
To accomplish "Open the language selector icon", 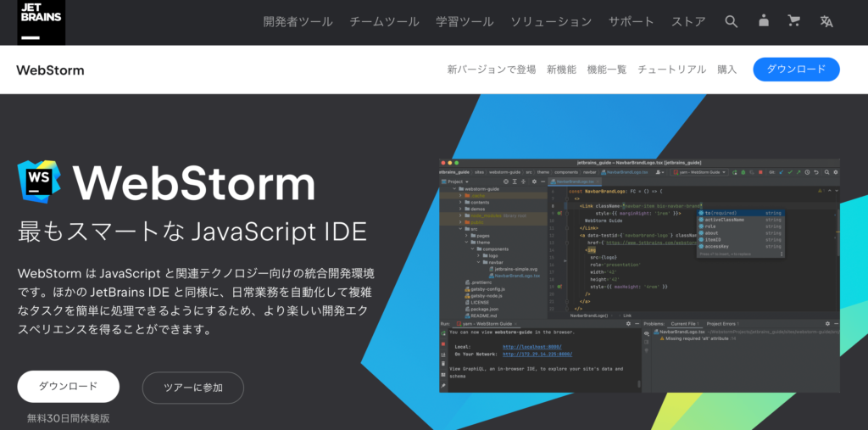I will pyautogui.click(x=826, y=21).
